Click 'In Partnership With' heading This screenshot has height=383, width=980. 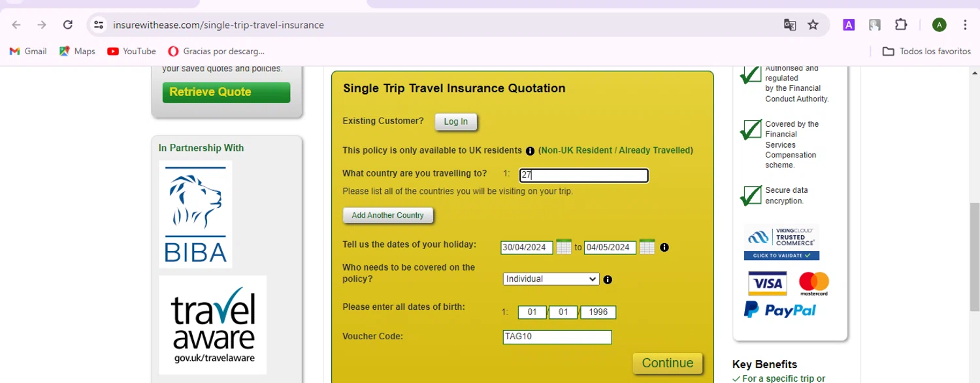click(x=201, y=148)
